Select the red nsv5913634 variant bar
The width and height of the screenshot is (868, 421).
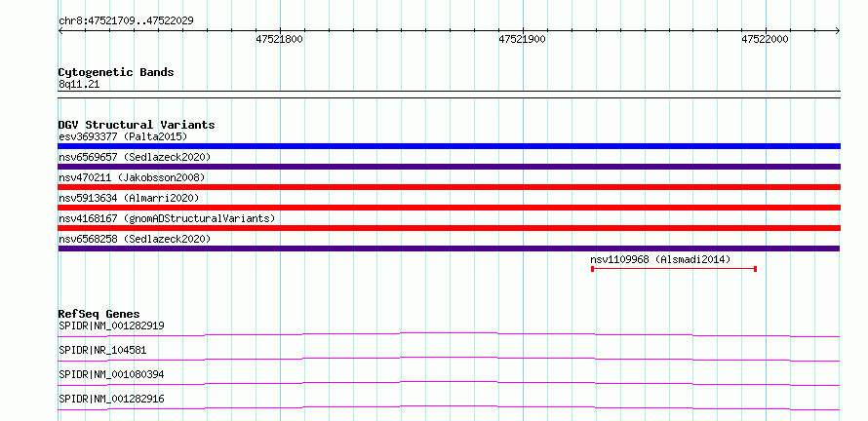[x=449, y=208]
